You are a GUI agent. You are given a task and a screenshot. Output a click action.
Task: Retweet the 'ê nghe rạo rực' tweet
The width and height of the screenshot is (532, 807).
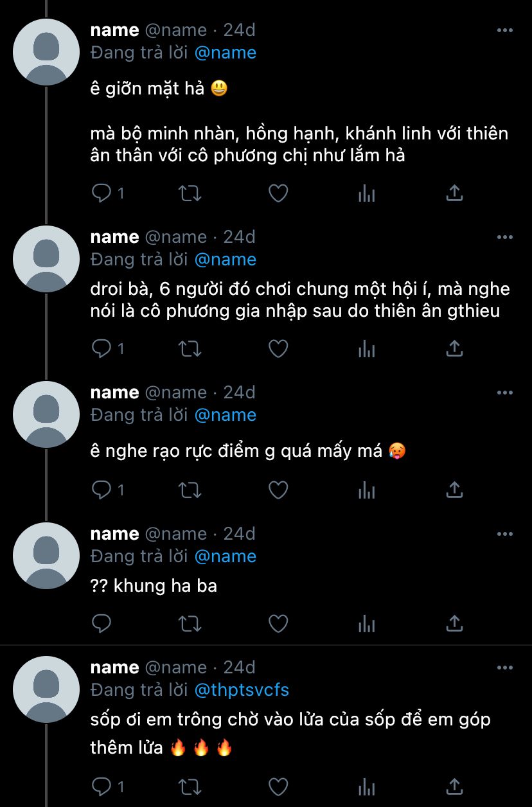[190, 490]
